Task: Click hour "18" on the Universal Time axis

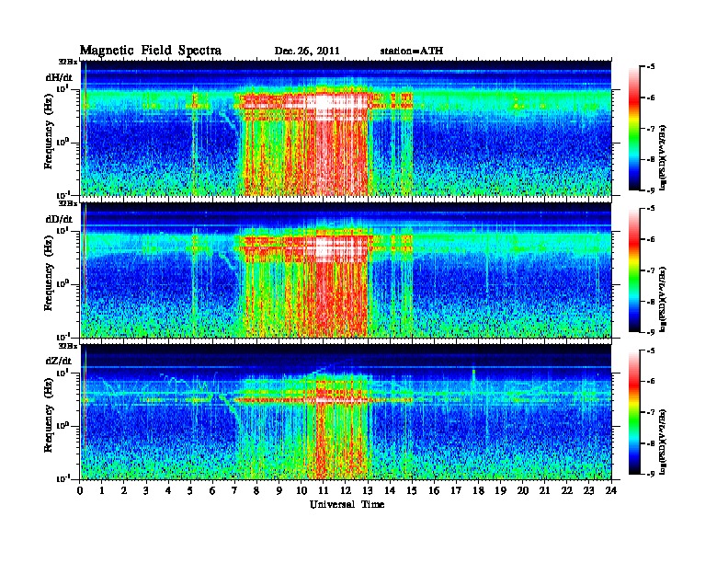Action: coord(478,490)
